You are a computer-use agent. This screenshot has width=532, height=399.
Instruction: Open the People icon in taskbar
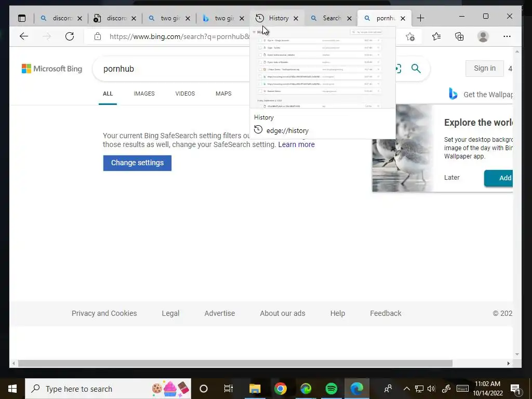click(x=388, y=389)
